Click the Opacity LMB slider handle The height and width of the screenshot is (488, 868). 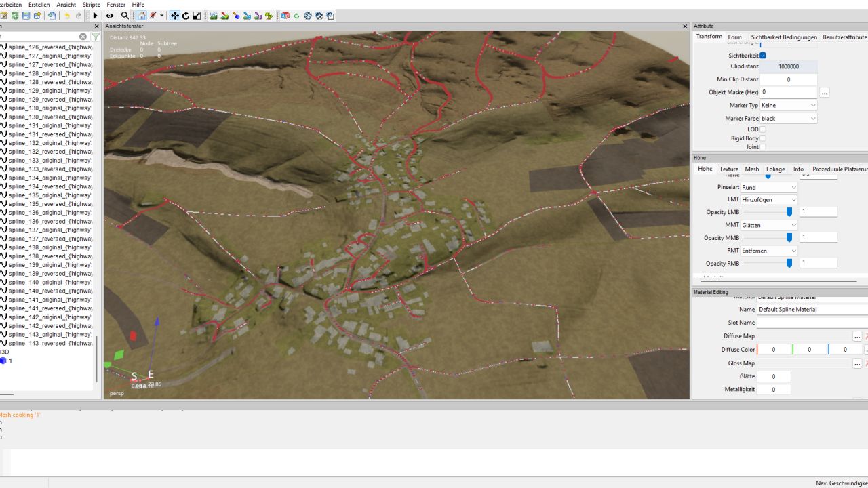tap(789, 212)
